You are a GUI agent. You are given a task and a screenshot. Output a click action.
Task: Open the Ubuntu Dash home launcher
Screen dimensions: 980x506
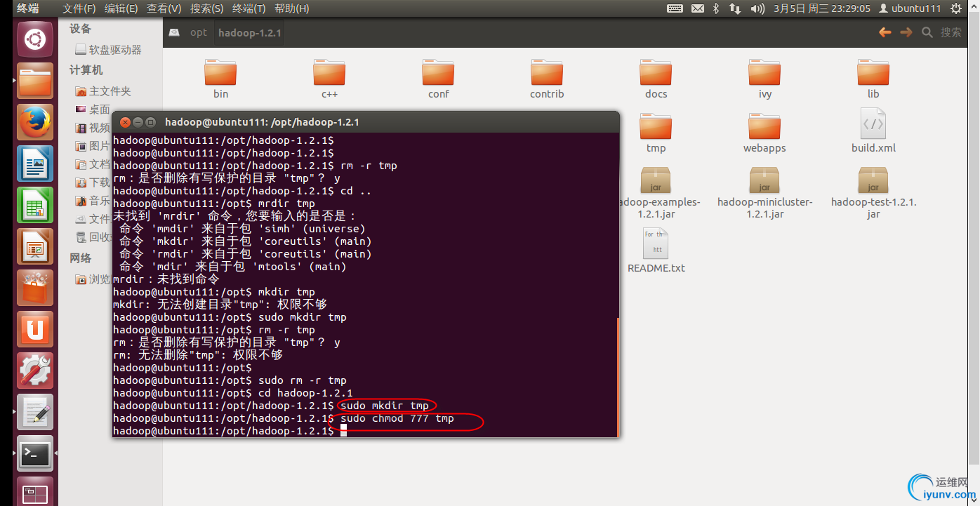35,39
